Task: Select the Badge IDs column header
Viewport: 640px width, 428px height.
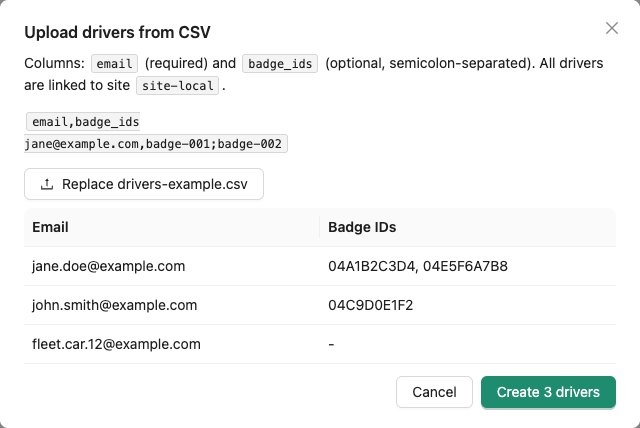Action: [362, 227]
